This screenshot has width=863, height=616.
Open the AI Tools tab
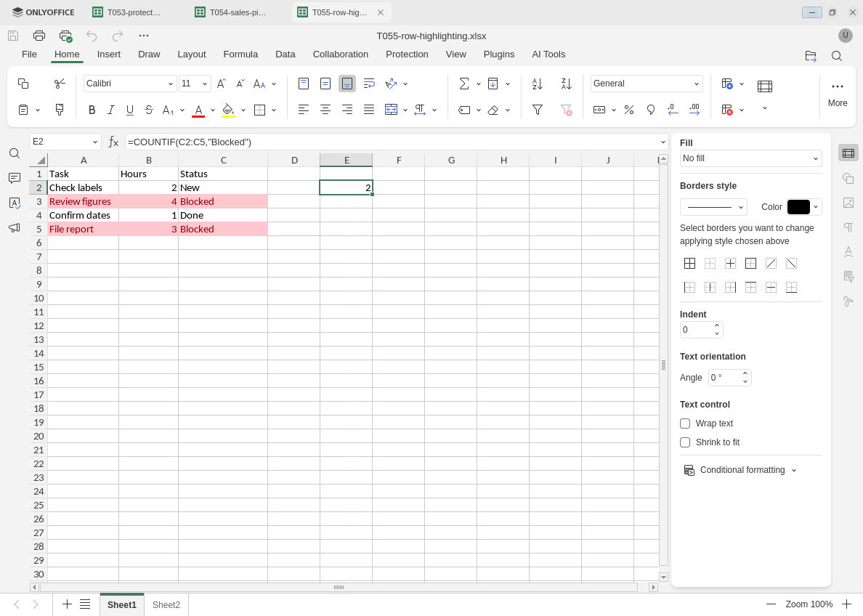(548, 54)
